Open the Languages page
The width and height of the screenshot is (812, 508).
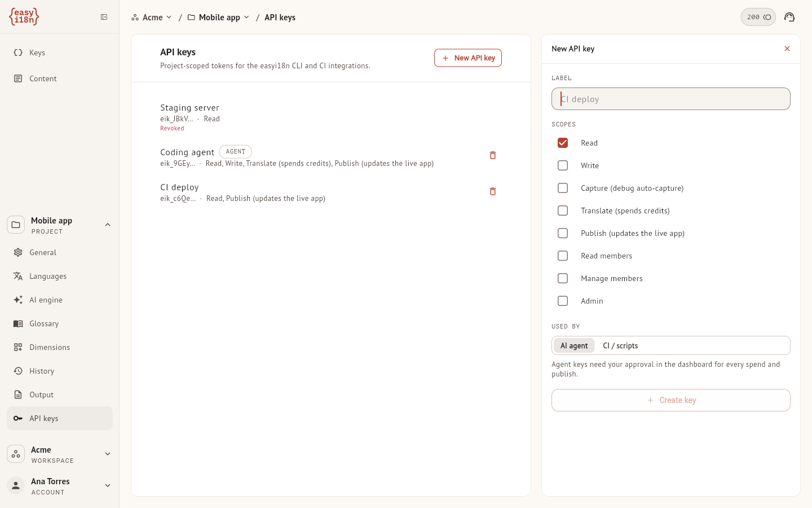click(60, 276)
